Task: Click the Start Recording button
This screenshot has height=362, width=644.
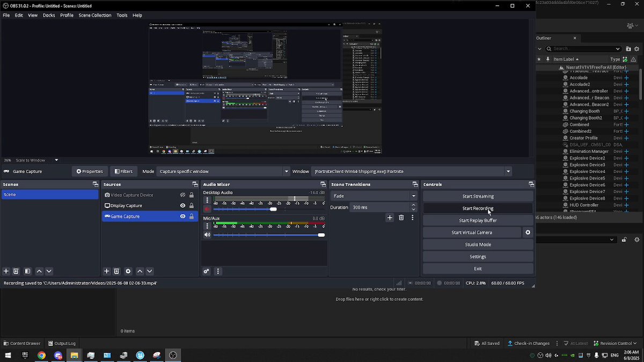Action: [478, 208]
